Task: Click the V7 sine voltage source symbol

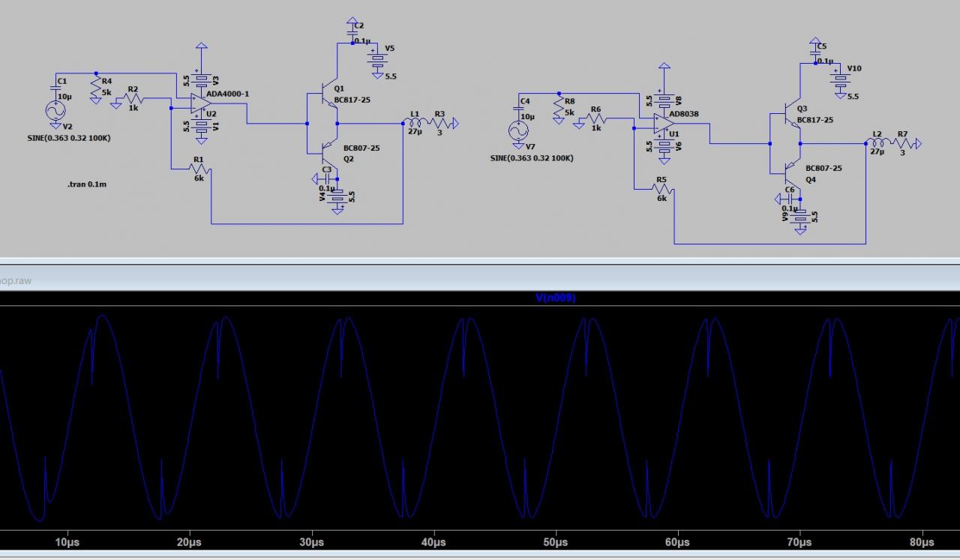Action: tap(518, 131)
